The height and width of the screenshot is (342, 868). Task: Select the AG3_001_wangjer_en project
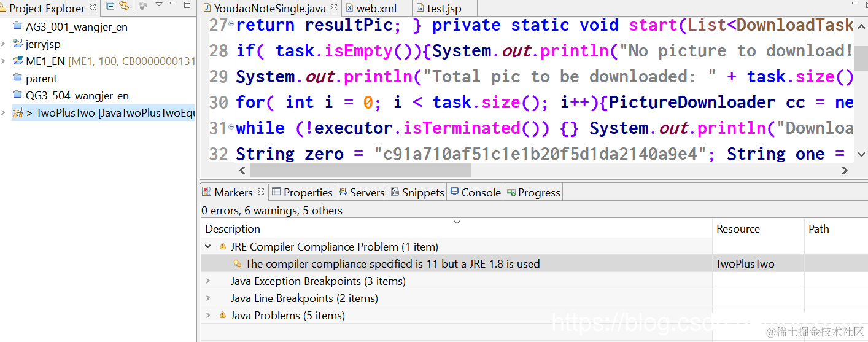pos(77,27)
